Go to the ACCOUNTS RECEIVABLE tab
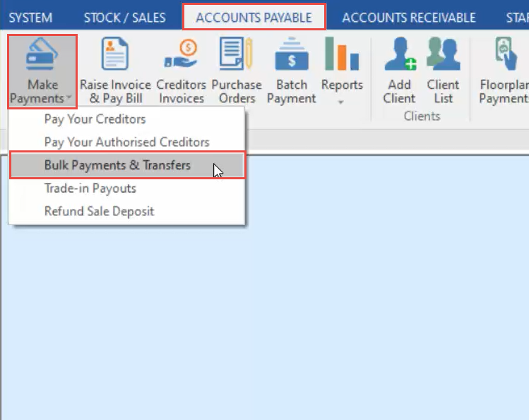The width and height of the screenshot is (529, 420). [x=408, y=18]
